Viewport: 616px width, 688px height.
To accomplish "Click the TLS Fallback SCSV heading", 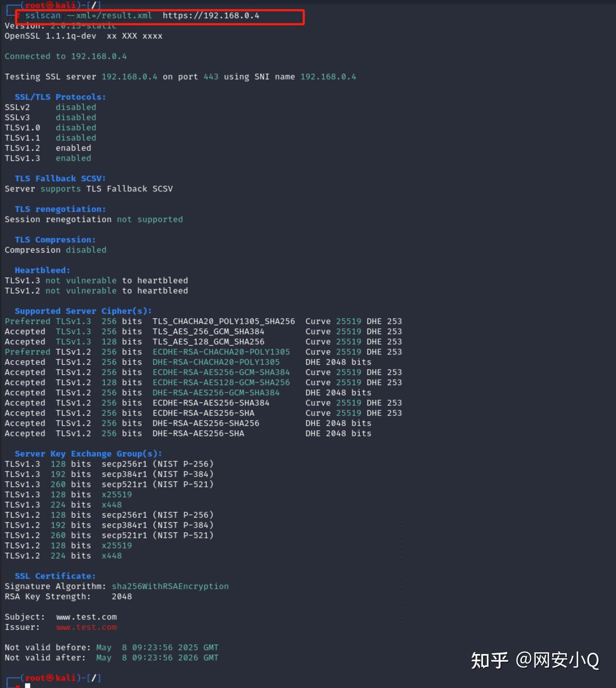I will coord(60,179).
